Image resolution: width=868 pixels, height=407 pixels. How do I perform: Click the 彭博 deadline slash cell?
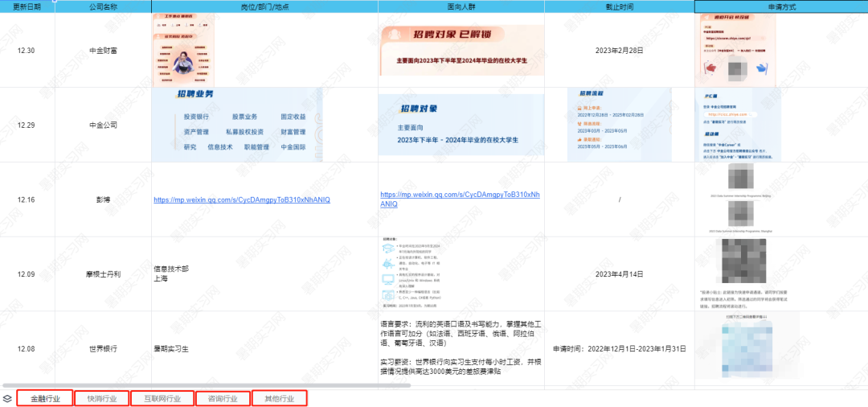click(619, 199)
